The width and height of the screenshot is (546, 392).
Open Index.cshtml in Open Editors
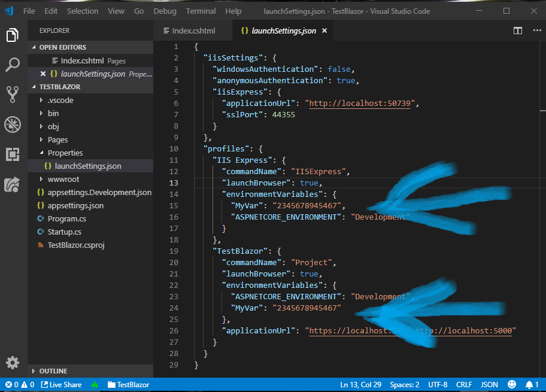point(90,60)
